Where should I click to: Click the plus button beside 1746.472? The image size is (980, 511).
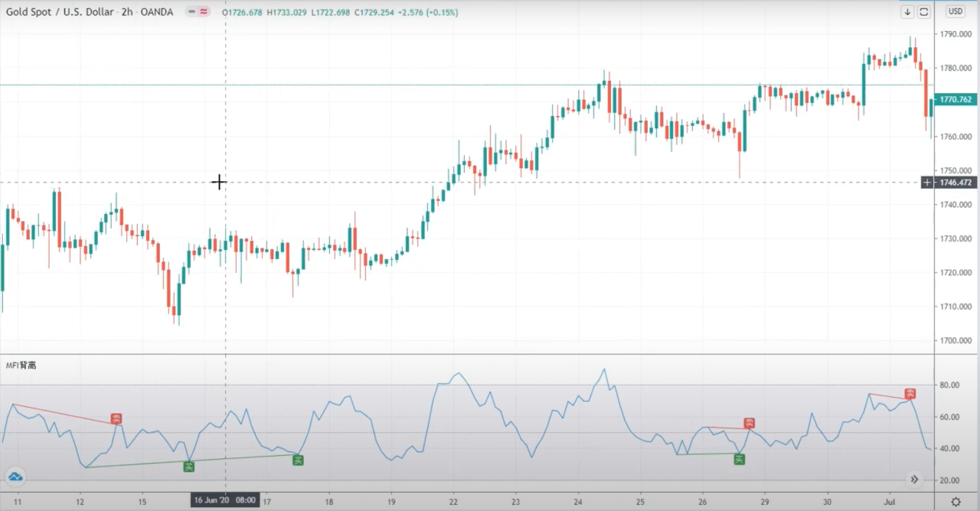927,182
